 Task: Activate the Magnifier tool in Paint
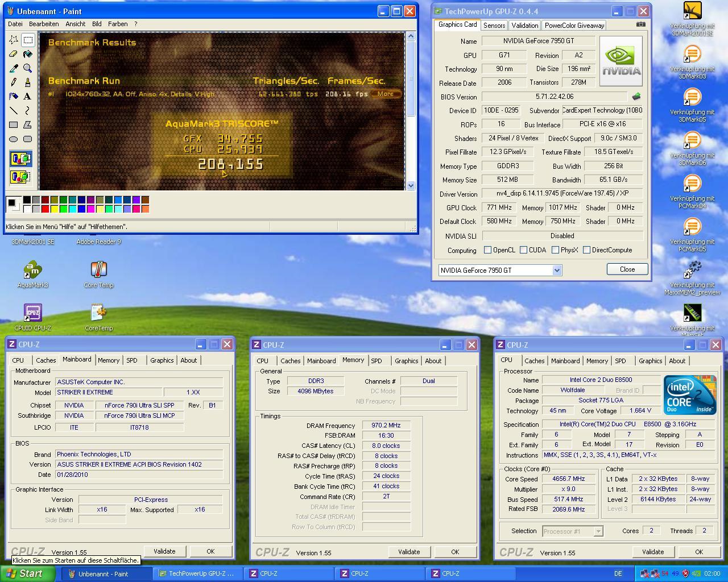coord(27,68)
